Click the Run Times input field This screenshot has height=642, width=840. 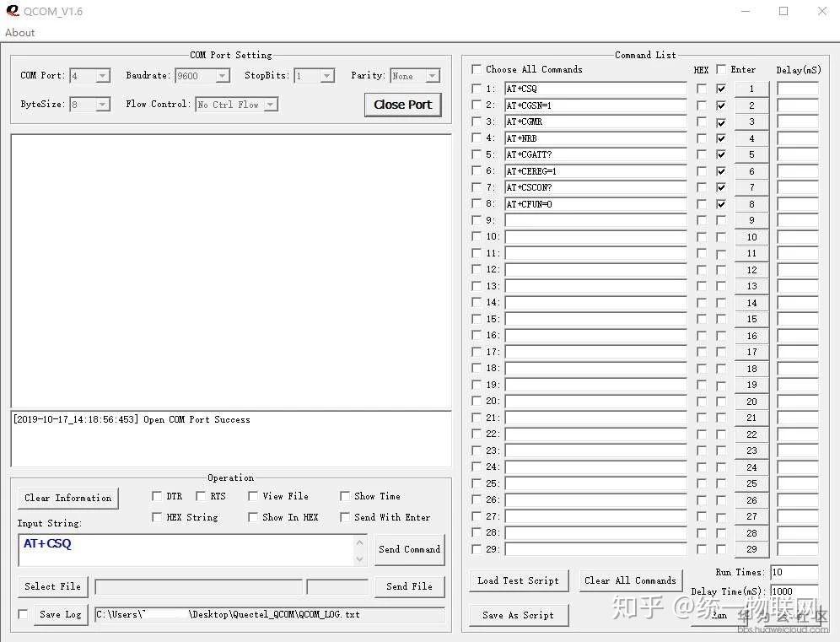pyautogui.click(x=794, y=572)
